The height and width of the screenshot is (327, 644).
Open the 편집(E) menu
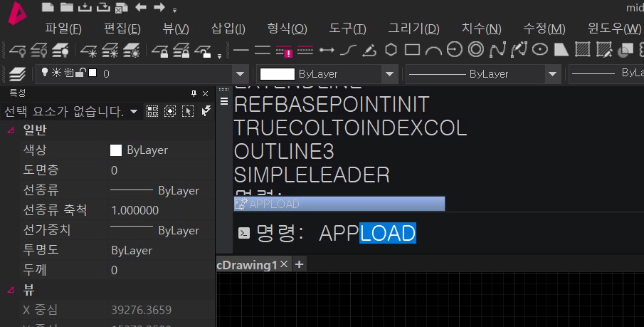[122, 28]
